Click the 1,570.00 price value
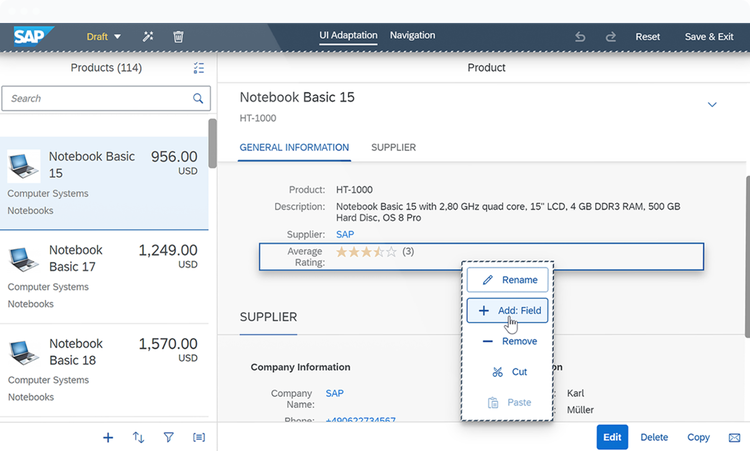The height and width of the screenshot is (451, 750). click(x=168, y=343)
